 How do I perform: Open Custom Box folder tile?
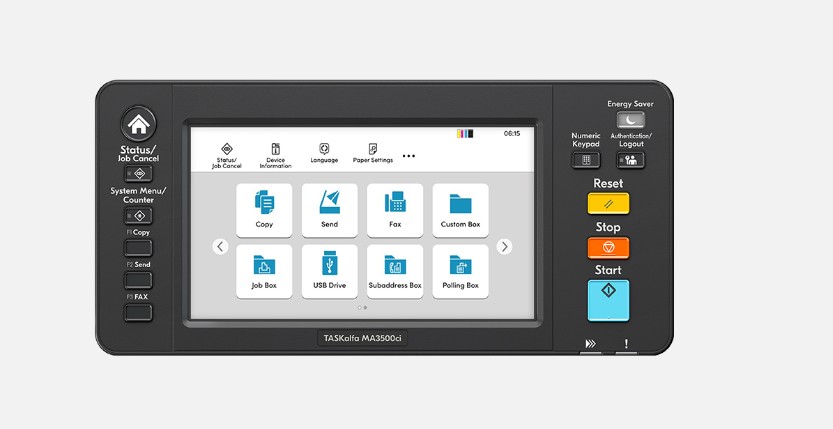click(460, 210)
